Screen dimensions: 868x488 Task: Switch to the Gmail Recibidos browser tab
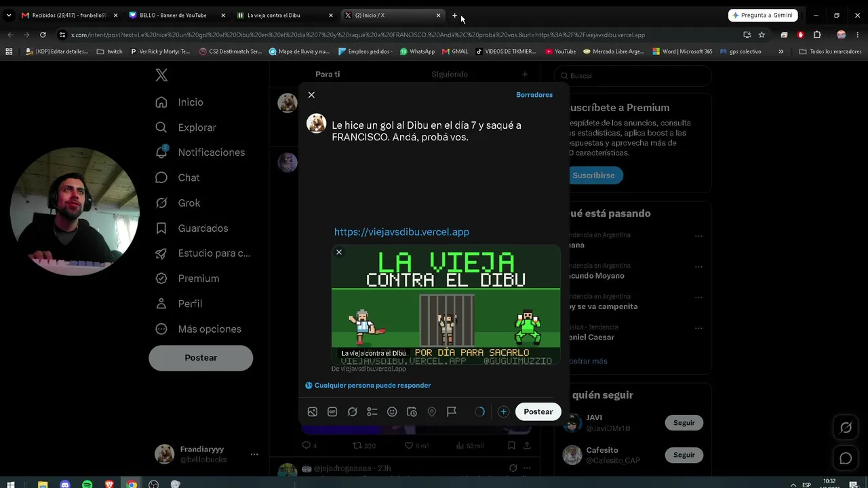(x=68, y=15)
